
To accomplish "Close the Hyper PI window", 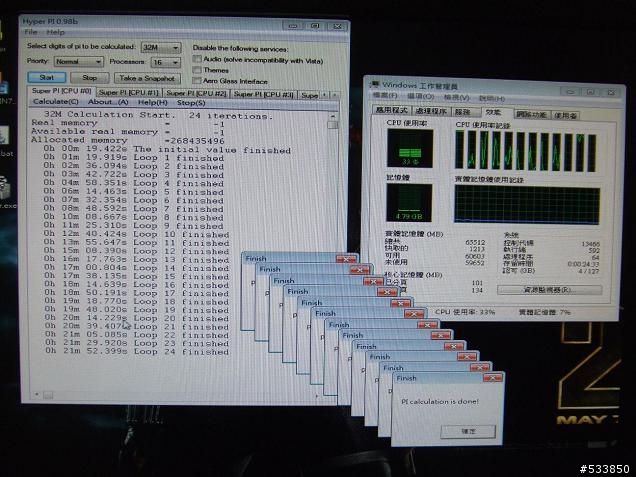I will tap(337, 26).
